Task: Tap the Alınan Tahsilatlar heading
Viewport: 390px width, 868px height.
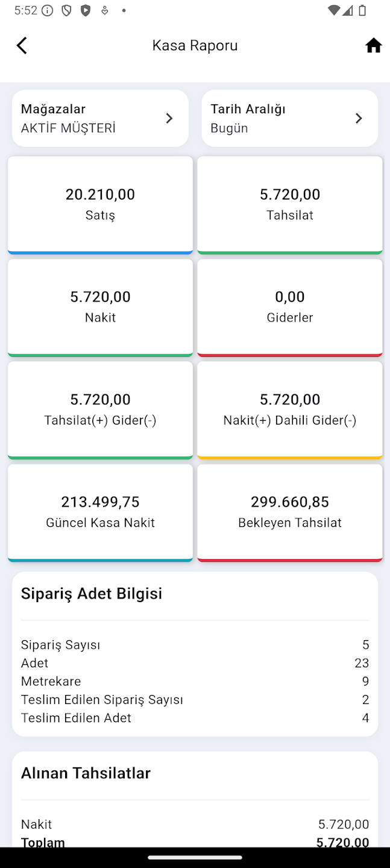Action: coord(86,773)
